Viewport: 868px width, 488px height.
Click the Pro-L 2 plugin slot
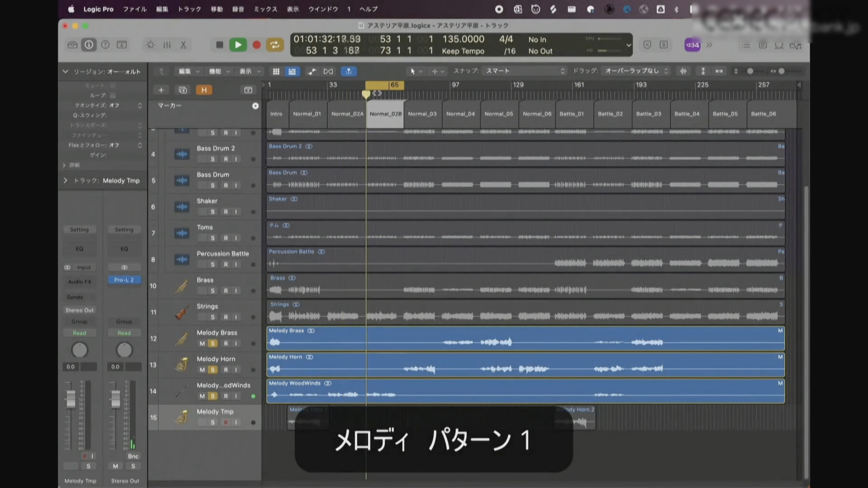click(x=124, y=280)
